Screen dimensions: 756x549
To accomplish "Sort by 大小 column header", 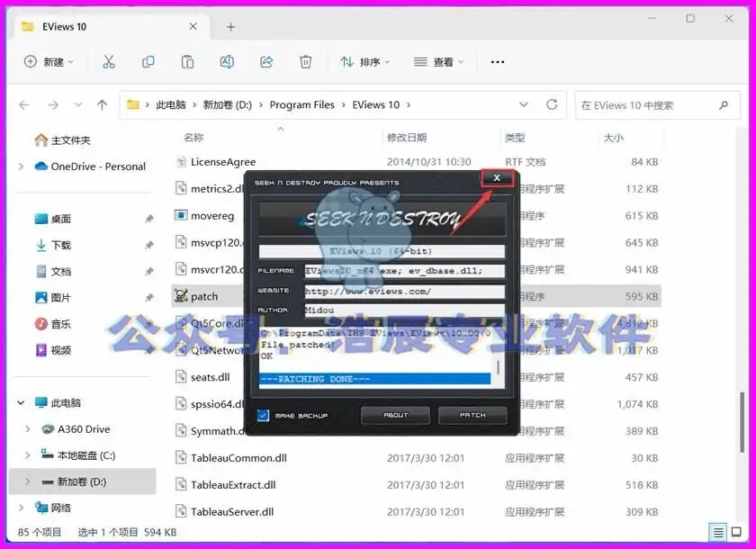I will tap(613, 138).
